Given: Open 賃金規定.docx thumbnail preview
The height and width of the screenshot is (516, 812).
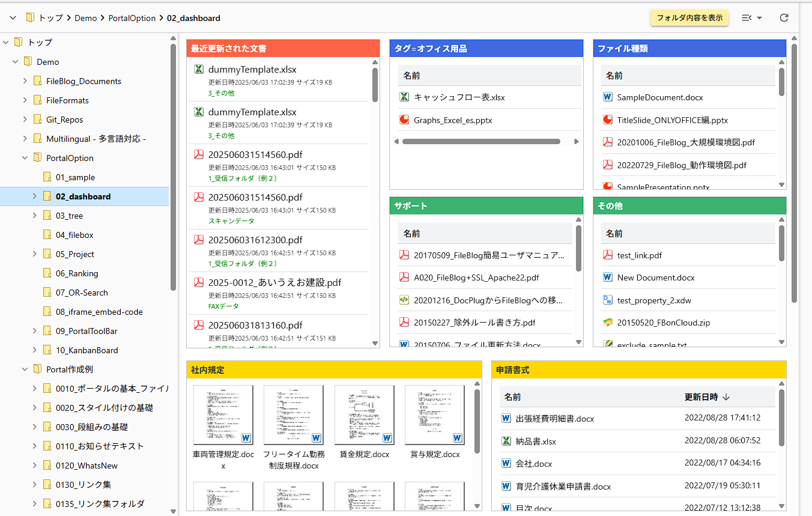Looking at the screenshot, I should click(x=364, y=414).
